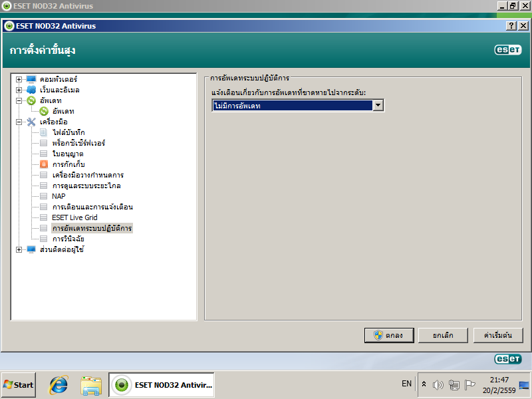Viewport: 532px width, 399px height.
Task: Click the log file icon beside ไฟล์บันทึก
Action: [x=43, y=132]
